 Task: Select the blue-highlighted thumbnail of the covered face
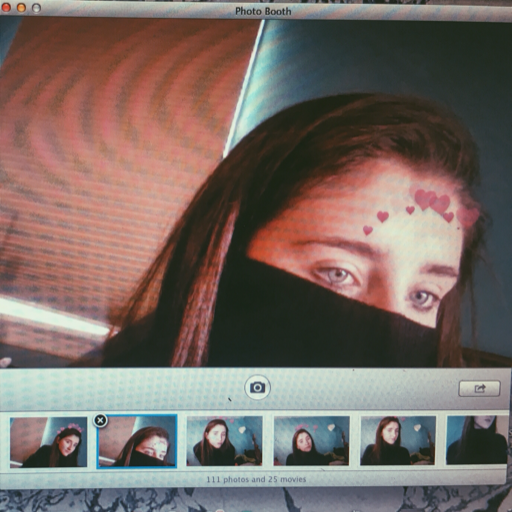pos(137,441)
